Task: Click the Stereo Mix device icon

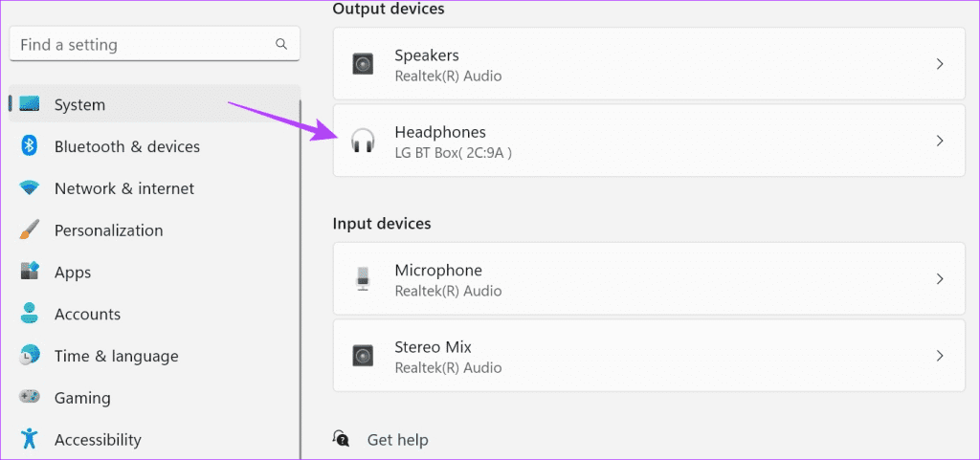Action: 363,356
